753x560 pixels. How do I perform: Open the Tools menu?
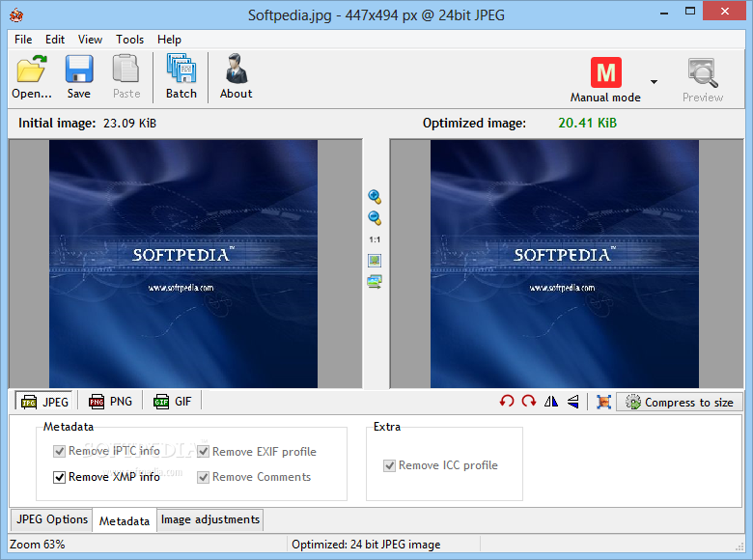click(x=129, y=40)
